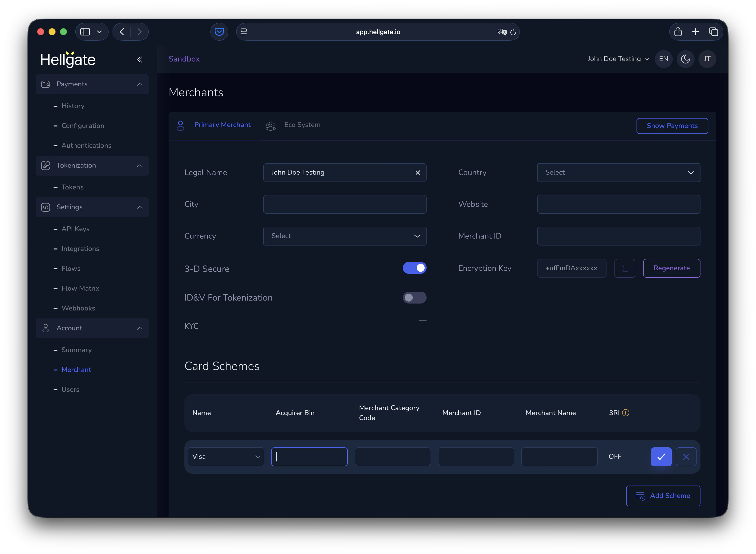Image resolution: width=756 pixels, height=554 pixels.
Task: Open the Currency select dropdown
Action: tap(345, 236)
